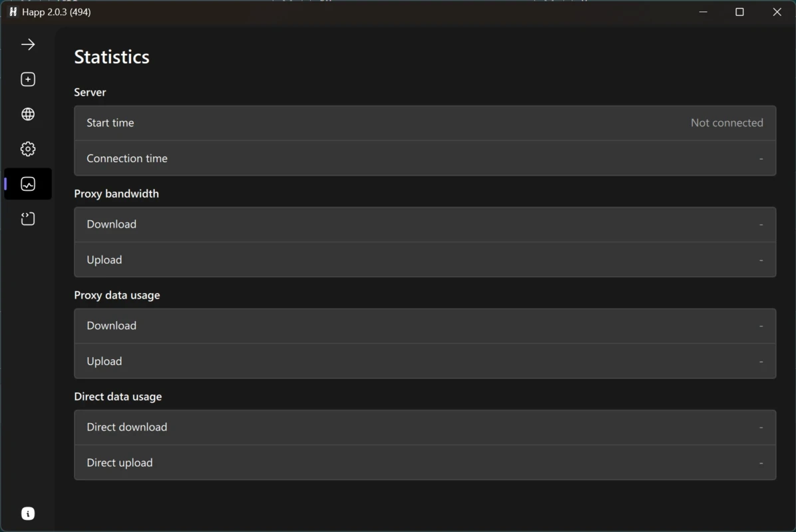Select the Start time row
The image size is (796, 532).
(x=425, y=123)
